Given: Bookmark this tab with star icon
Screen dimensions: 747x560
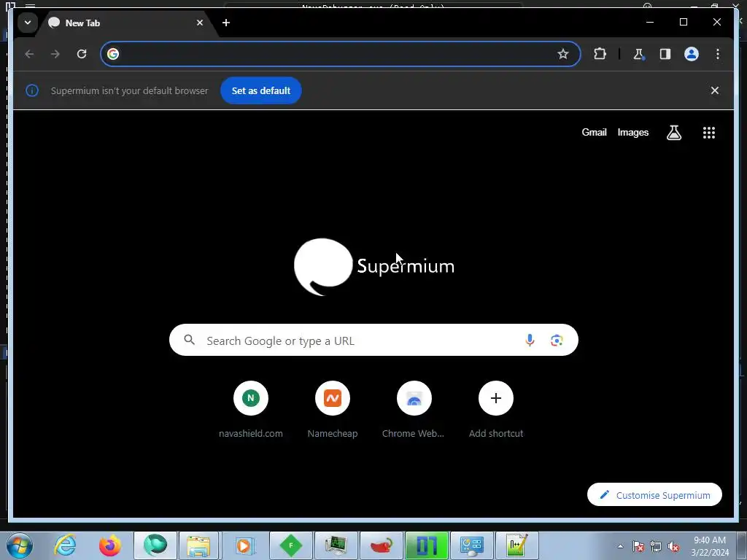Looking at the screenshot, I should click(562, 54).
